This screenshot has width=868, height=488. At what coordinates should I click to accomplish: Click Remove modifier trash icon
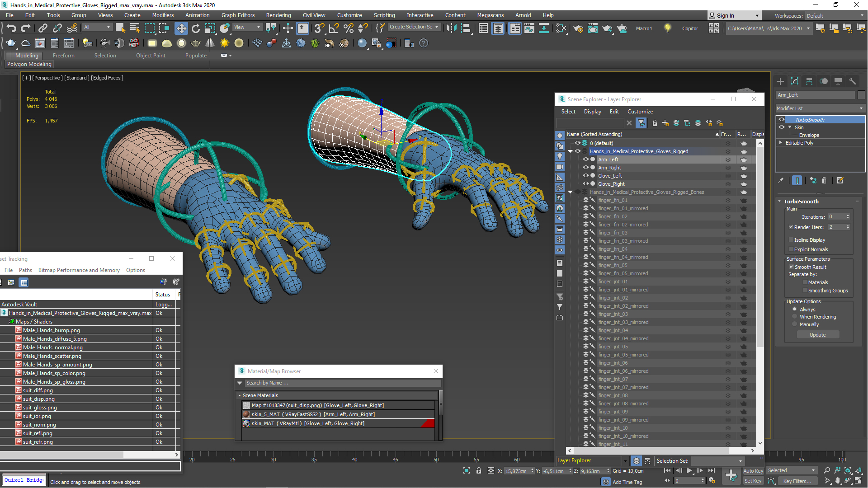(x=824, y=180)
